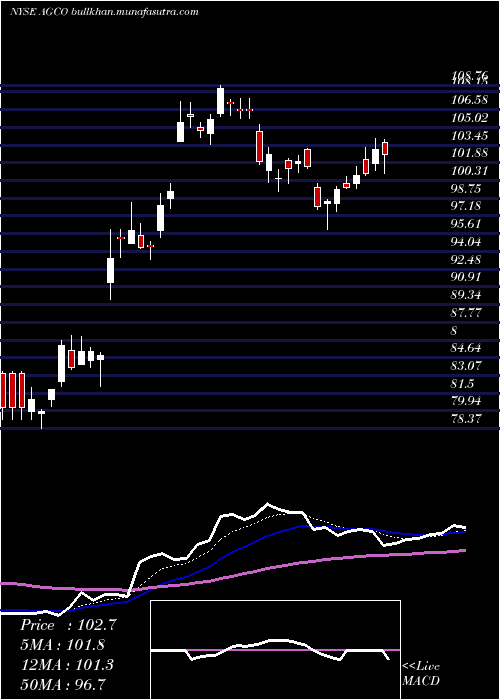Image resolution: width=500 pixels, height=700 pixels.
Task: Click the 97.18 price axis label
Action: tap(466, 206)
